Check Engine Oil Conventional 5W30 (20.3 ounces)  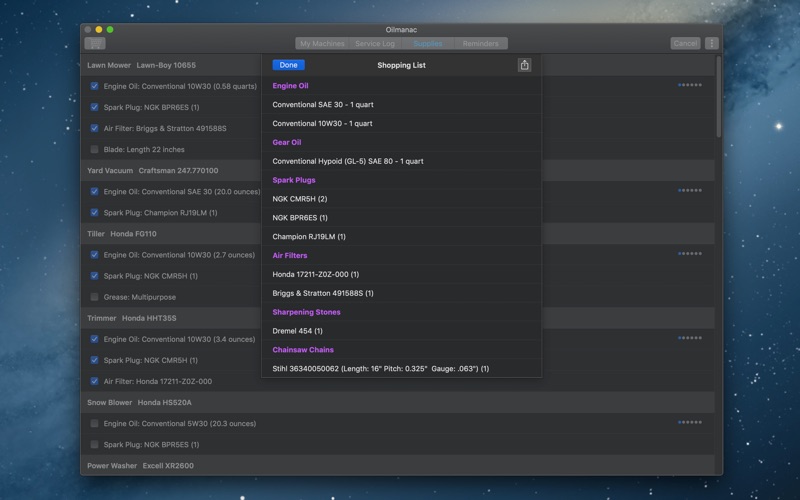coord(94,423)
